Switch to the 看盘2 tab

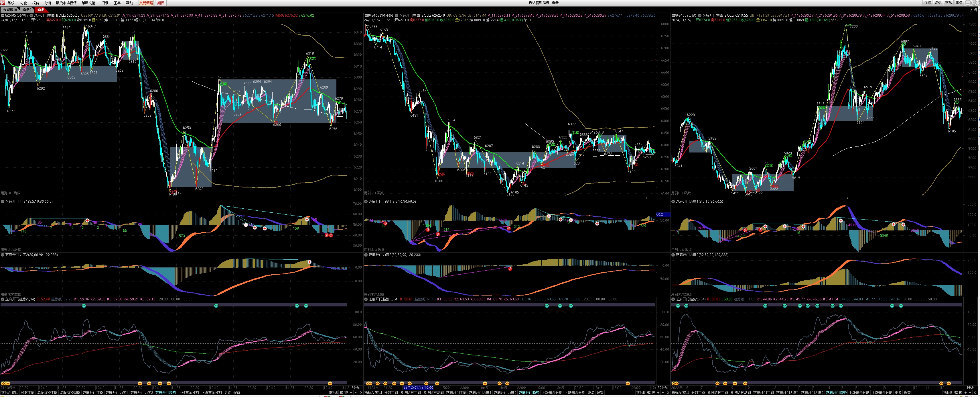click(27, 9)
